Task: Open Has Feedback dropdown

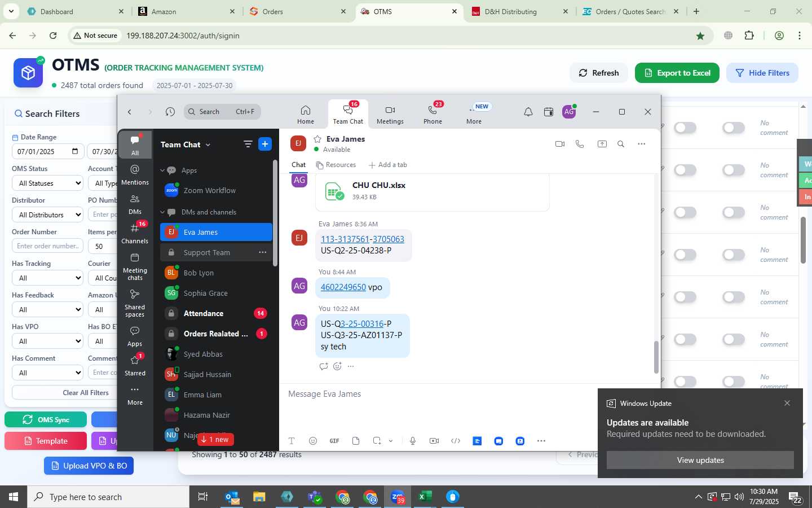Action: [48, 310]
